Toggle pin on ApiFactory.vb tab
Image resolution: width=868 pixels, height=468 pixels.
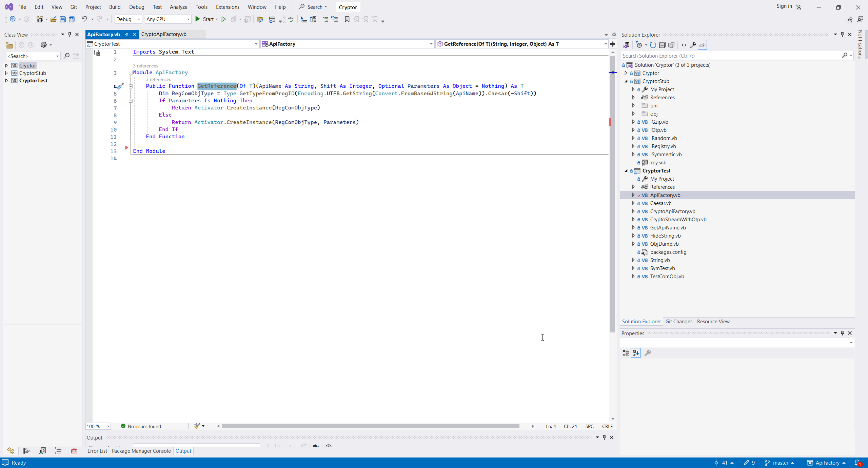(x=127, y=34)
